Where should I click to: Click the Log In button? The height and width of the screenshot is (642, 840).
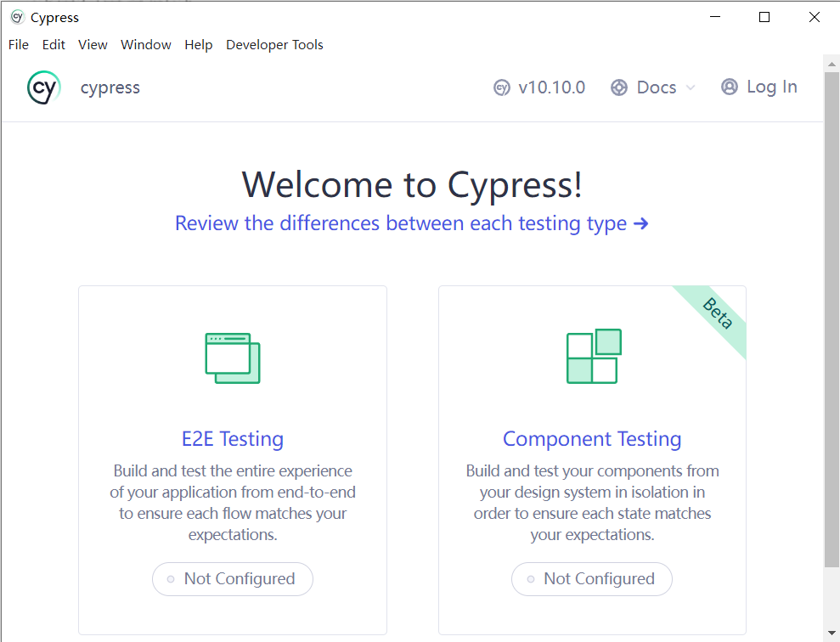coord(759,87)
